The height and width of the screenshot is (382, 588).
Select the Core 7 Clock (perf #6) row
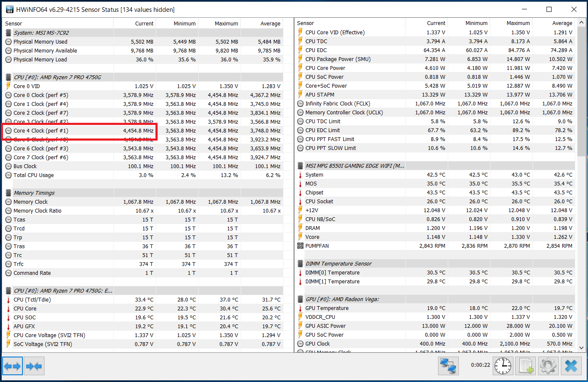click(143, 157)
